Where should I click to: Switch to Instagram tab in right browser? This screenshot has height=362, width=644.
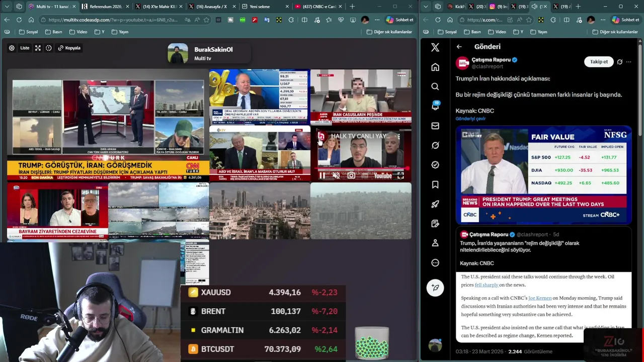(498, 7)
